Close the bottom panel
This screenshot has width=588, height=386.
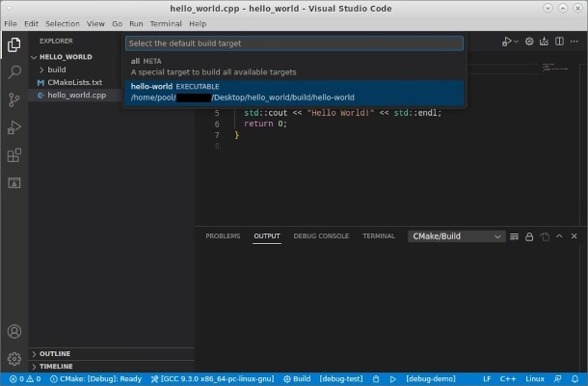point(574,236)
